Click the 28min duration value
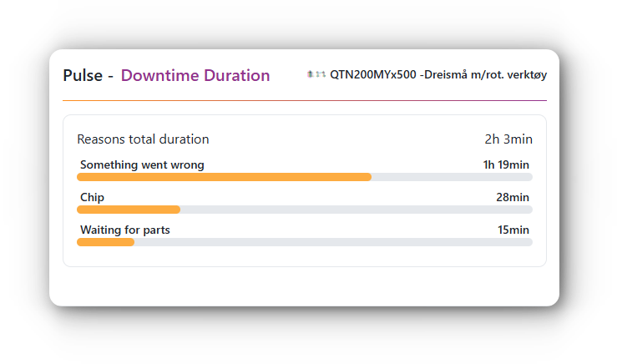 [x=513, y=198]
